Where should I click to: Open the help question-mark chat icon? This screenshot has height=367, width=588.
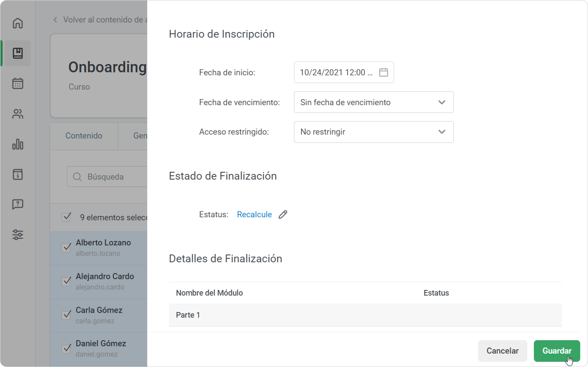18,205
